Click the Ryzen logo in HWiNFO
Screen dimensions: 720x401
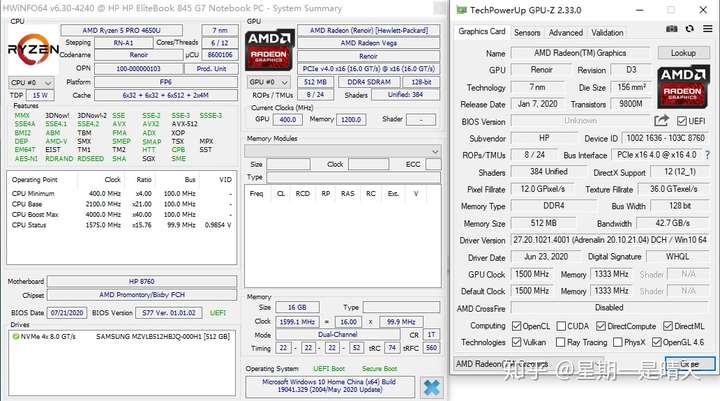(x=33, y=49)
